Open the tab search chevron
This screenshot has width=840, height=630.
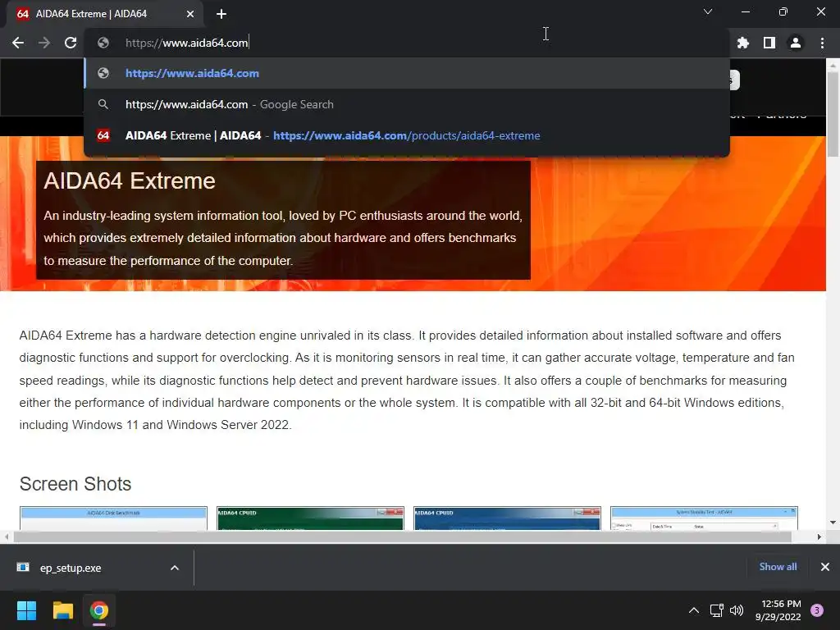(x=708, y=11)
